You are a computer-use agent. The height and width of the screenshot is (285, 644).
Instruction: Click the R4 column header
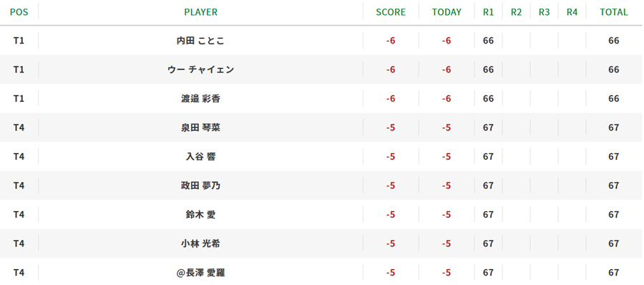click(572, 12)
